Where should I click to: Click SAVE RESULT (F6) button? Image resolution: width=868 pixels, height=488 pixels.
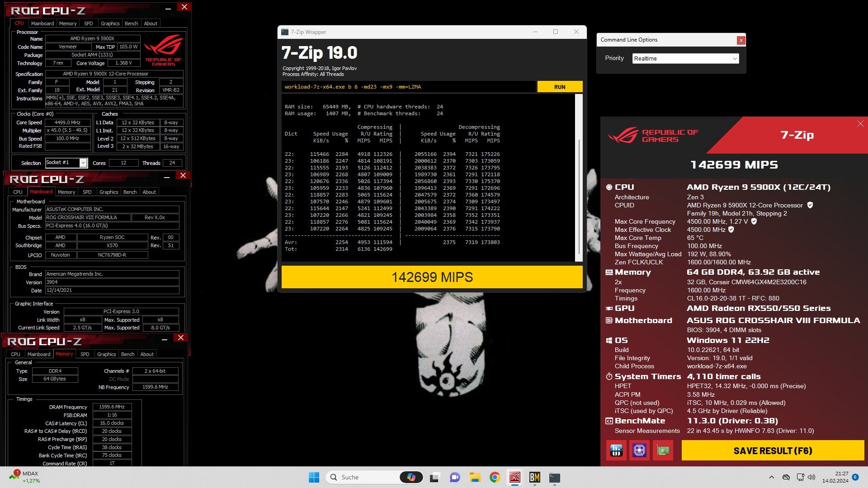[x=773, y=450]
